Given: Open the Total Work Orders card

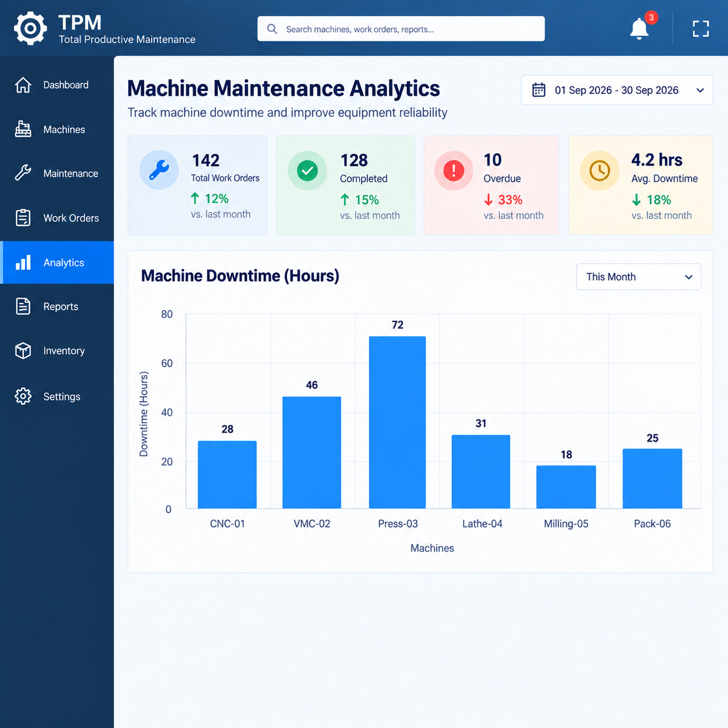Looking at the screenshot, I should (x=197, y=185).
